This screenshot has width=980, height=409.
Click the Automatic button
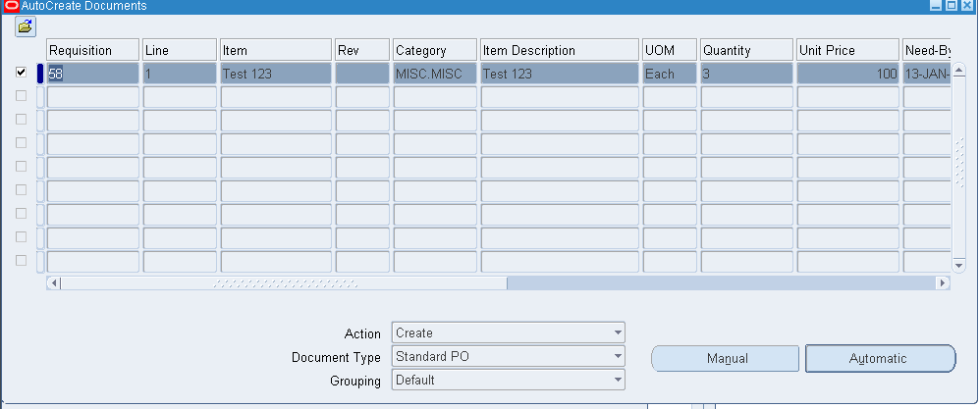880,358
